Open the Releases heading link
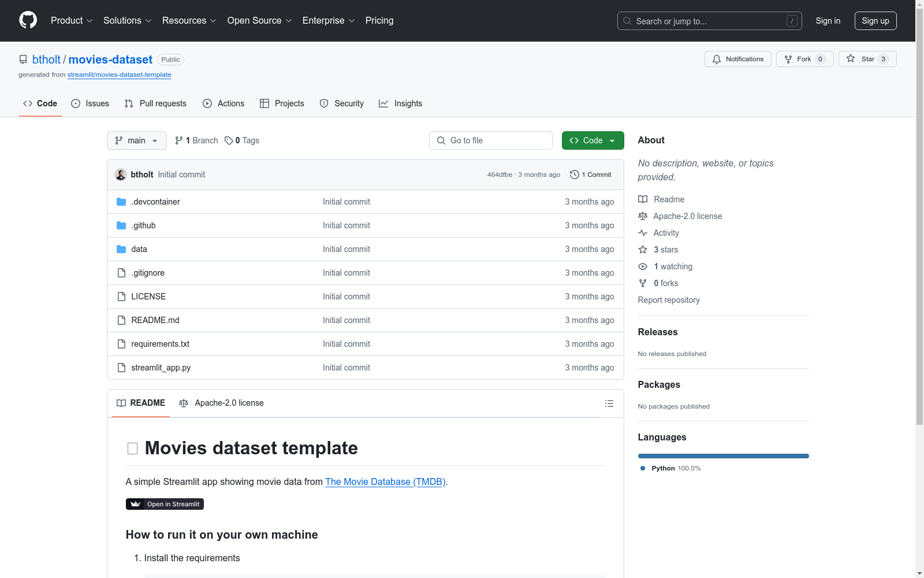The width and height of the screenshot is (924, 578). pyautogui.click(x=658, y=332)
